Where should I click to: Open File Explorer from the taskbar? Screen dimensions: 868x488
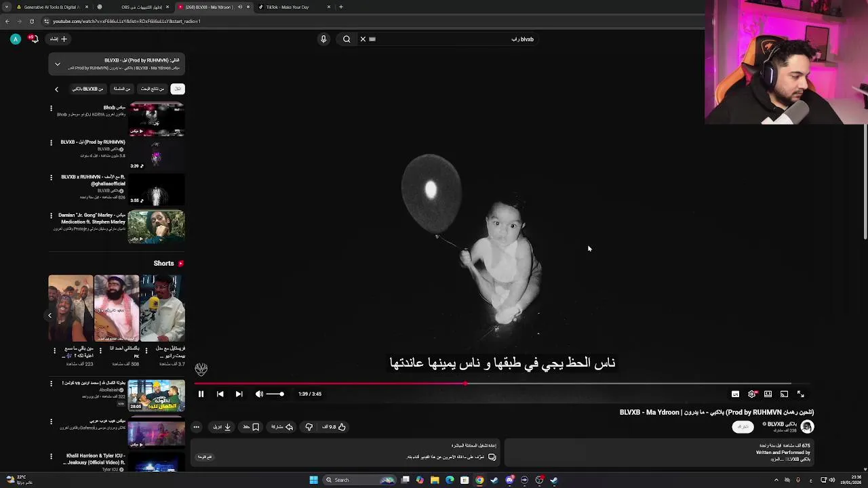click(x=435, y=480)
